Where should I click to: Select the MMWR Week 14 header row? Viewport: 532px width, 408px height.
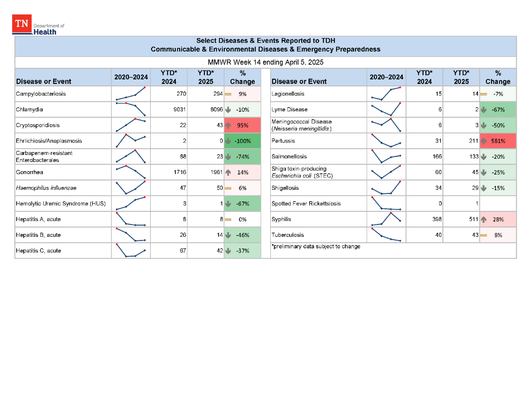pyautogui.click(x=265, y=62)
